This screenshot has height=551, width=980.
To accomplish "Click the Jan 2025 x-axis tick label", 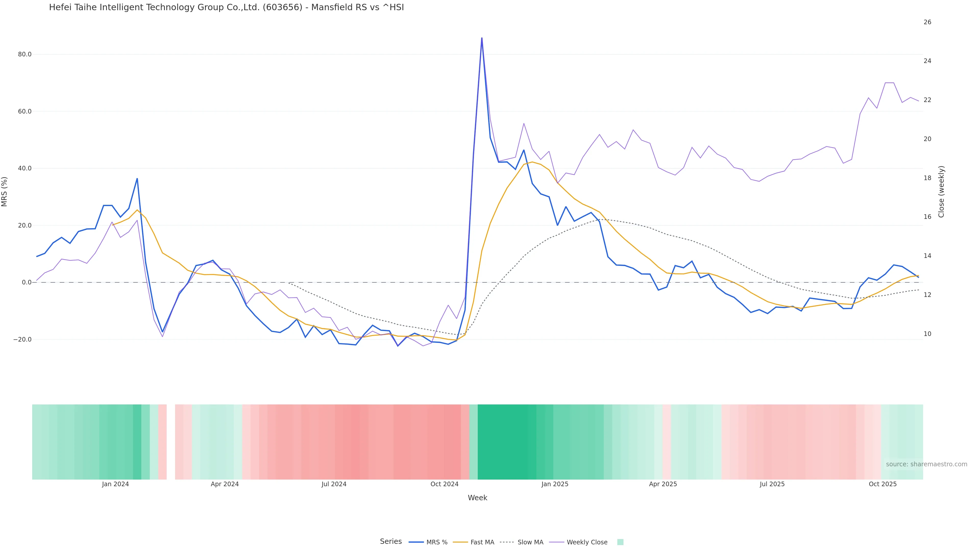I will point(555,484).
